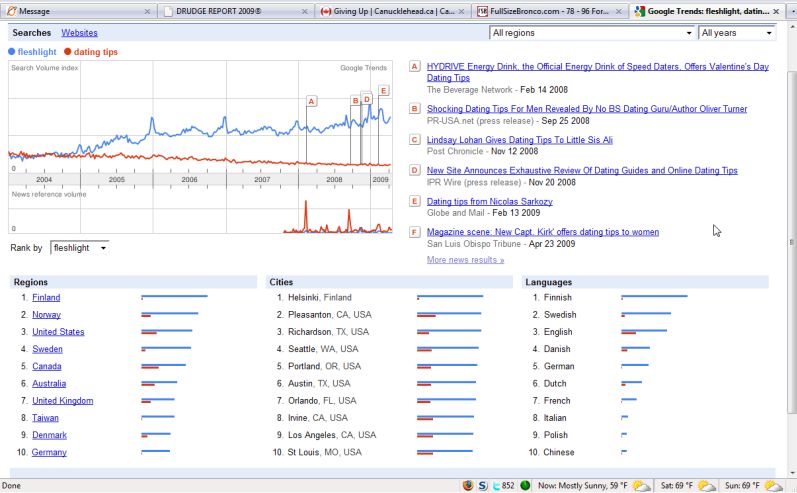The image size is (797, 493).
Task: Open the DRUDGE REPORT 2009 tab
Action: click(x=236, y=11)
